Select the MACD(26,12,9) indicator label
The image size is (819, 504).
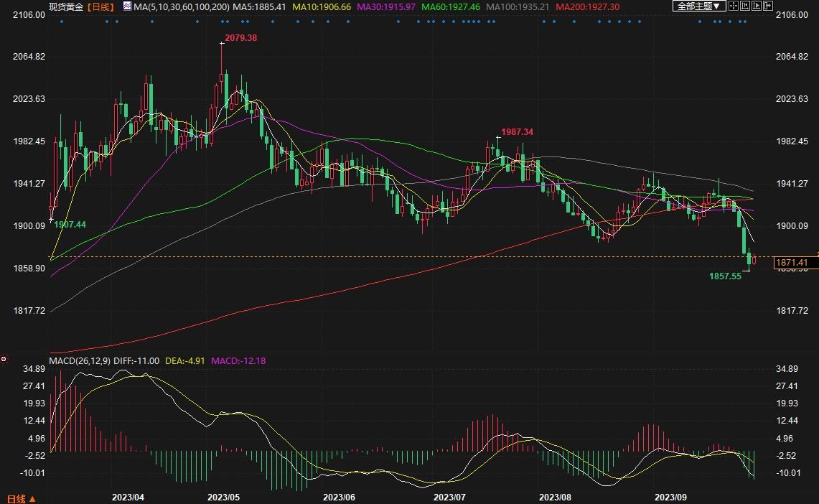click(79, 360)
